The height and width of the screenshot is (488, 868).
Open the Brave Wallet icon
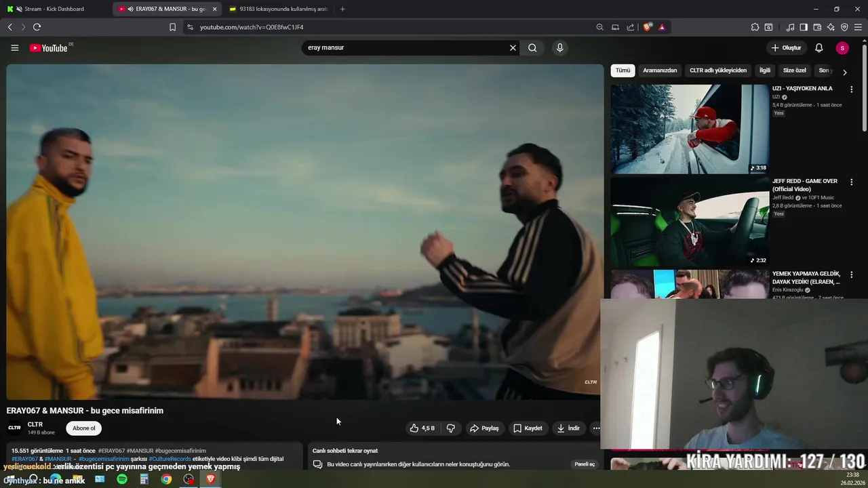click(x=817, y=27)
